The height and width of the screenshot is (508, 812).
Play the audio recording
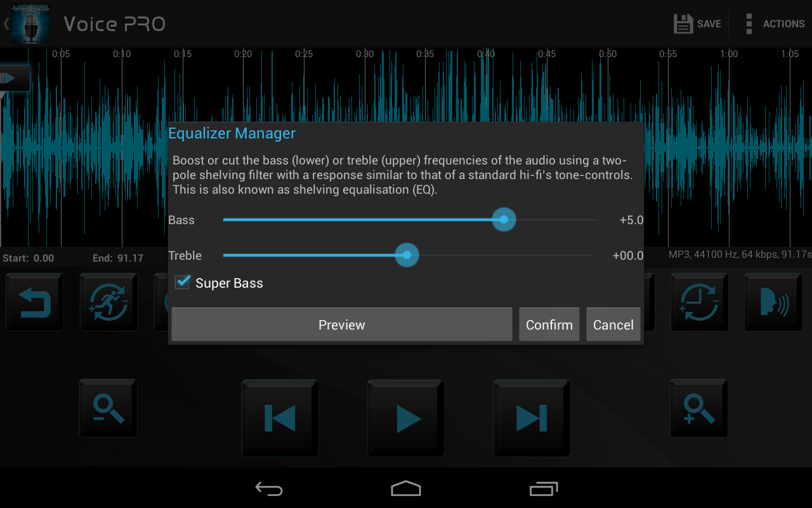[406, 418]
